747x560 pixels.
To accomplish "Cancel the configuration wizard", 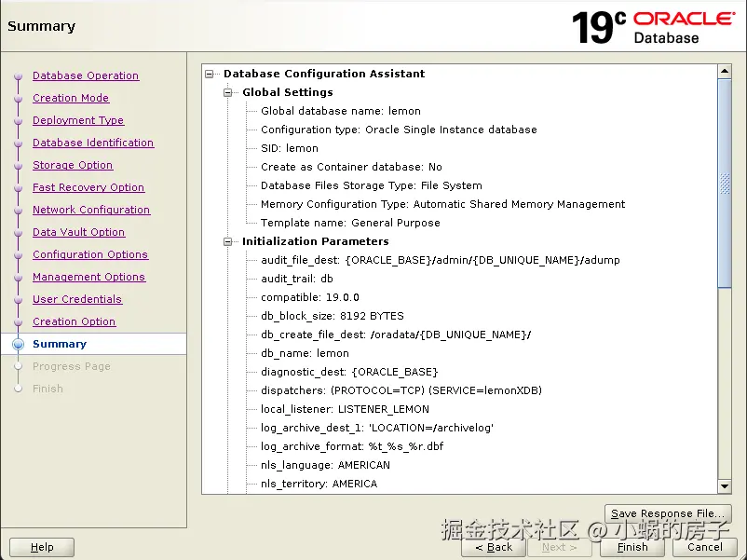I will tap(704, 547).
